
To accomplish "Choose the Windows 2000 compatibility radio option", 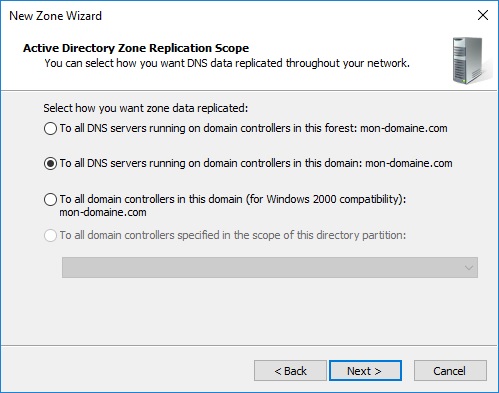I will 50,200.
